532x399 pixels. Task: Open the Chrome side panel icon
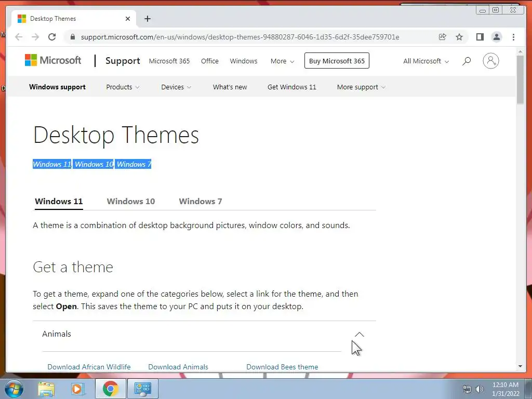[x=480, y=37]
